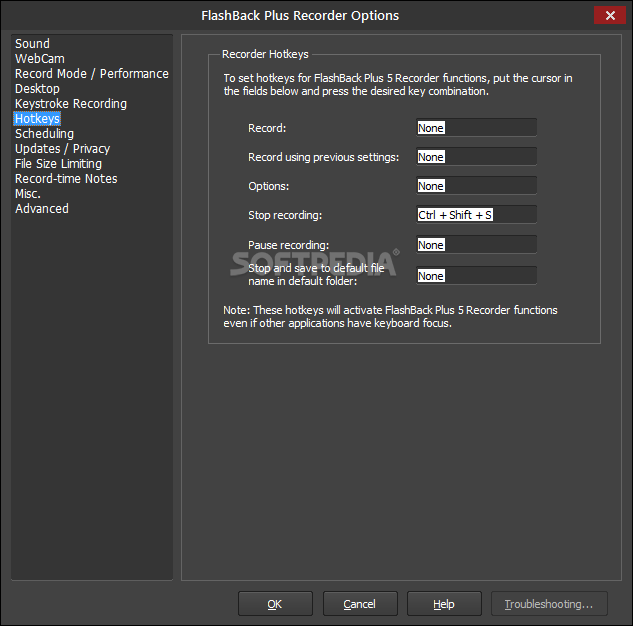Open Updates / Privacy settings

pos(62,149)
